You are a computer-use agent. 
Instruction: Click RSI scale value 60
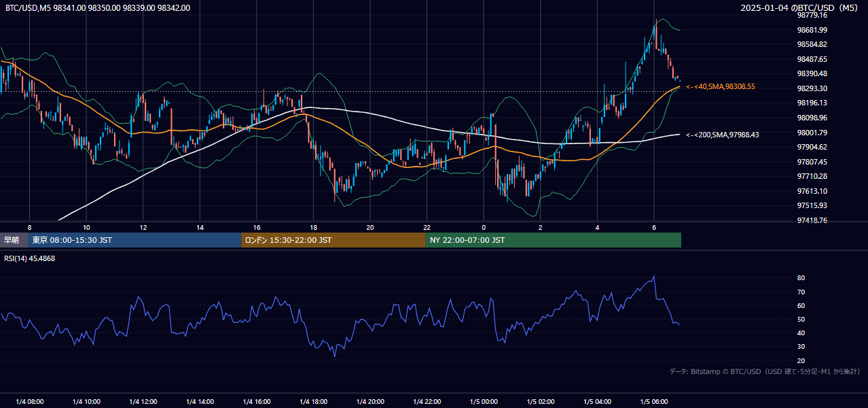801,305
